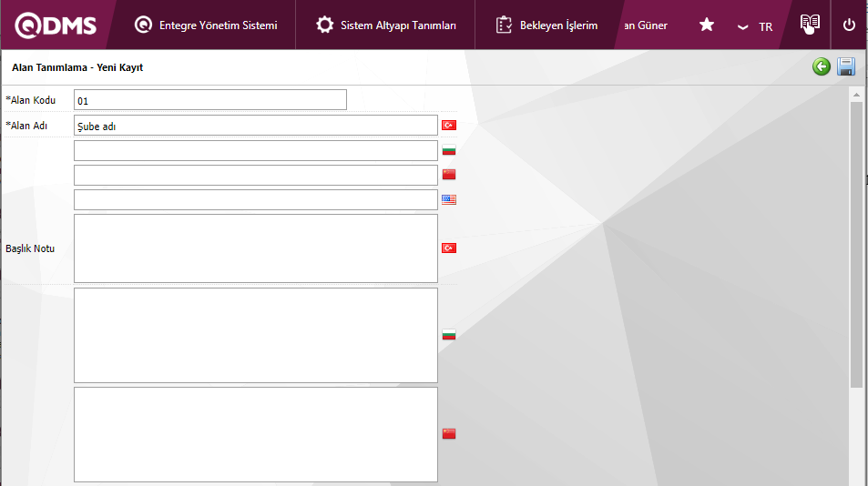Click Alan Adı Bulgarian input field
Screen dimensions: 868x486
(256, 150)
